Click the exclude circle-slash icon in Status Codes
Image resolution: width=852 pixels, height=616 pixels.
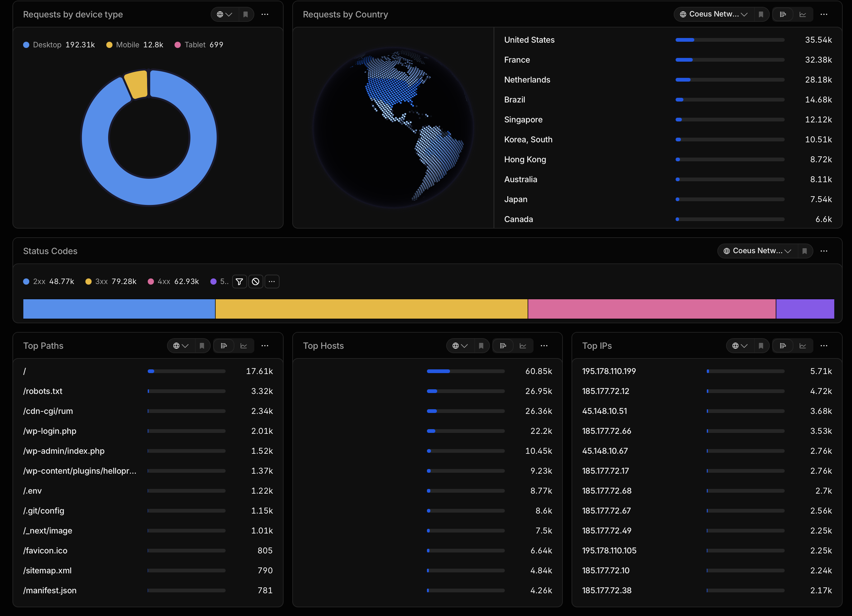pyautogui.click(x=256, y=282)
